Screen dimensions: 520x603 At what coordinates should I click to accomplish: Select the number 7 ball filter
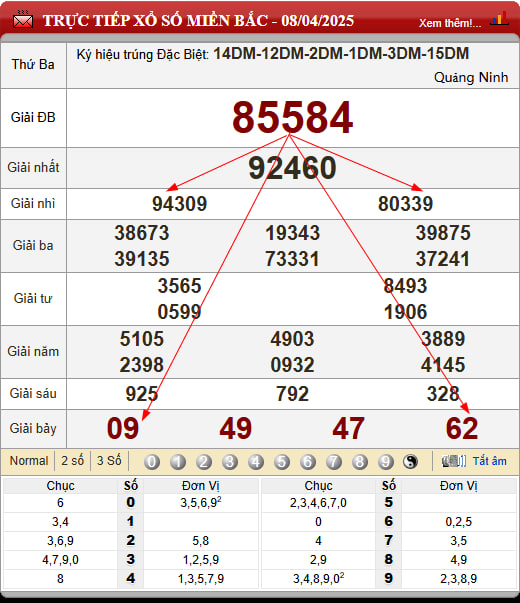click(334, 462)
